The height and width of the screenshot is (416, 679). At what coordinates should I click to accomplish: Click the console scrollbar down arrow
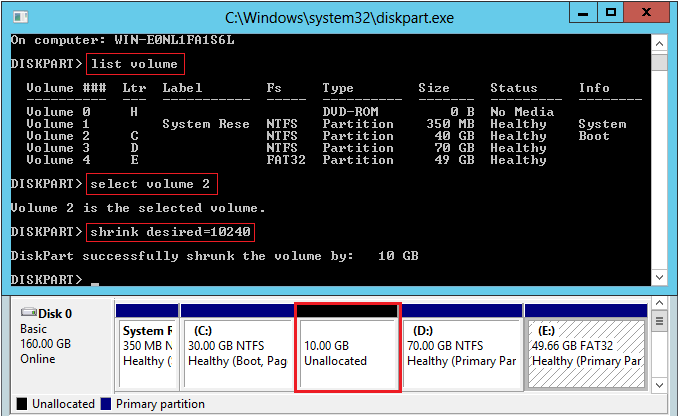point(659,277)
